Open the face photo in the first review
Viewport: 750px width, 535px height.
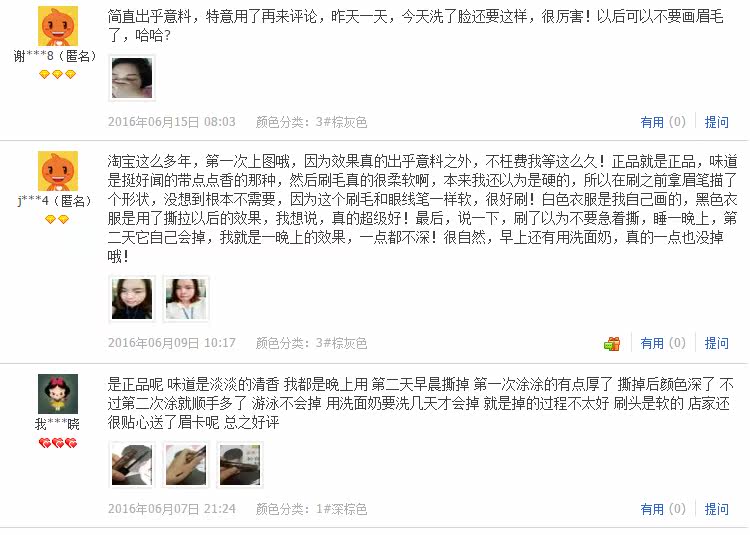coord(132,78)
